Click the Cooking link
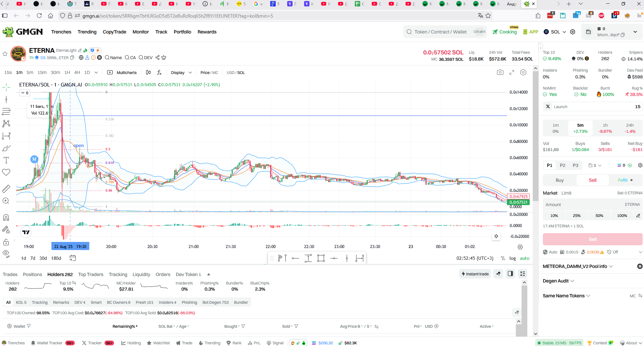 click(x=505, y=32)
